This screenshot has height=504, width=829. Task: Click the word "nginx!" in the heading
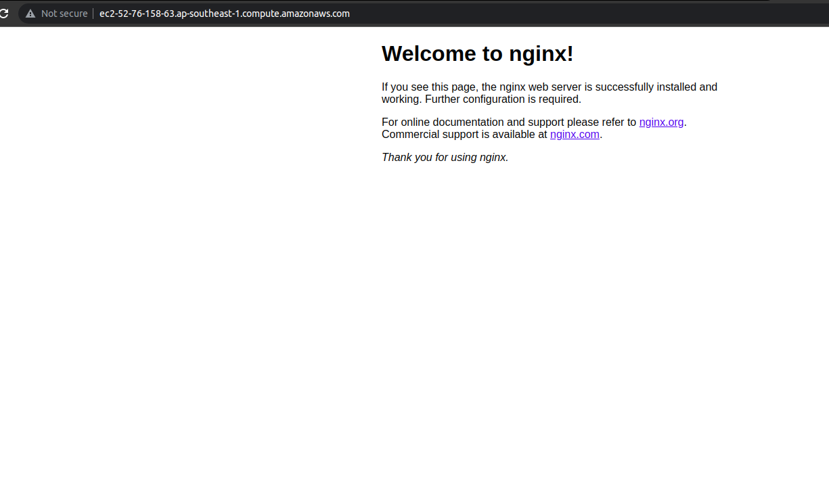click(541, 53)
